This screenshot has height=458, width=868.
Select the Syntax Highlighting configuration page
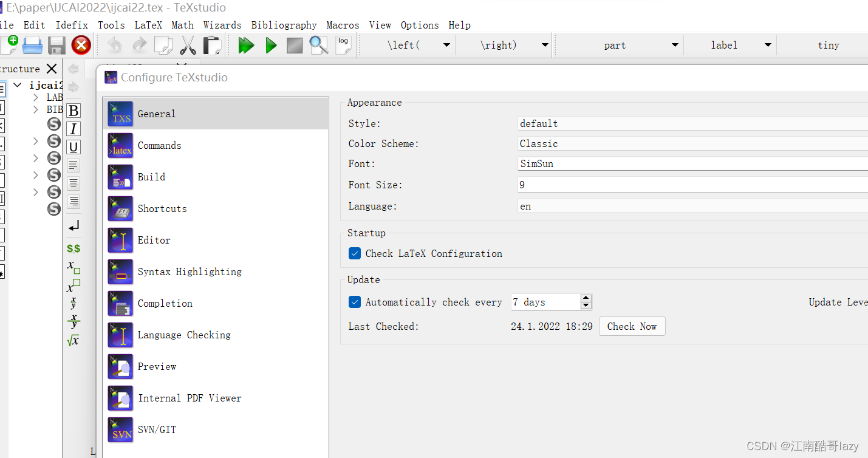(x=216, y=272)
